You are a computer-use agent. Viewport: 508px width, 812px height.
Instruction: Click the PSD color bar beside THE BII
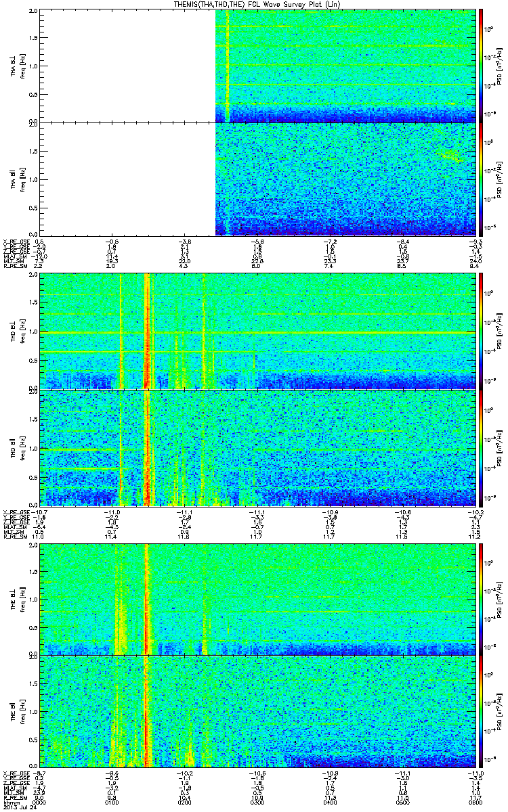click(481, 712)
